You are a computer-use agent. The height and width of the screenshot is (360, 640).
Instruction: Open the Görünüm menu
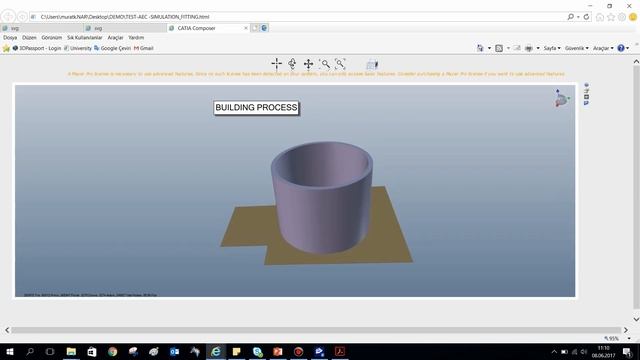(x=51, y=38)
